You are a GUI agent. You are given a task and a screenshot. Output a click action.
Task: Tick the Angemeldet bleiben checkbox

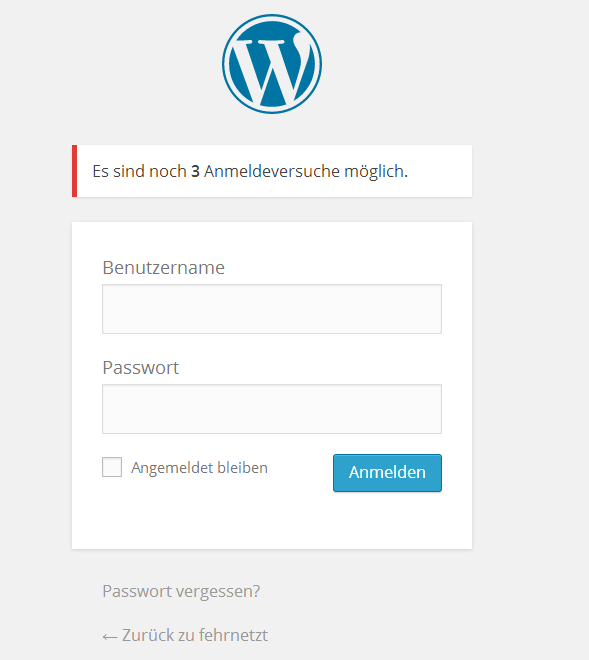tap(112, 467)
